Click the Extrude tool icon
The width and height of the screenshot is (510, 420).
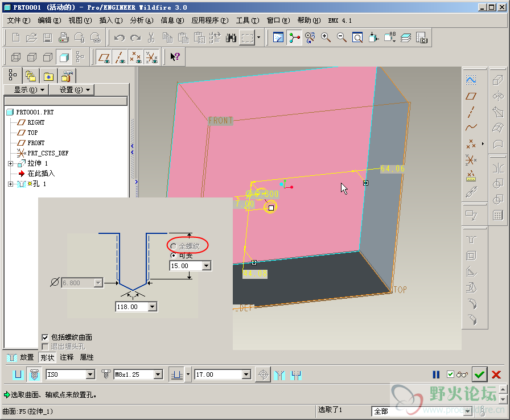pyautogui.click(x=498, y=80)
